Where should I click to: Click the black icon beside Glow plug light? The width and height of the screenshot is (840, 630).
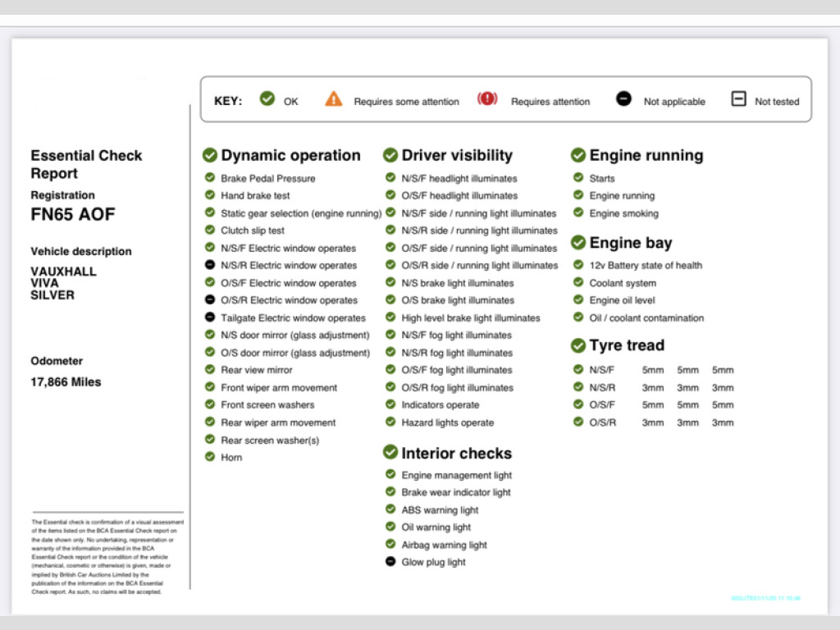(x=390, y=562)
